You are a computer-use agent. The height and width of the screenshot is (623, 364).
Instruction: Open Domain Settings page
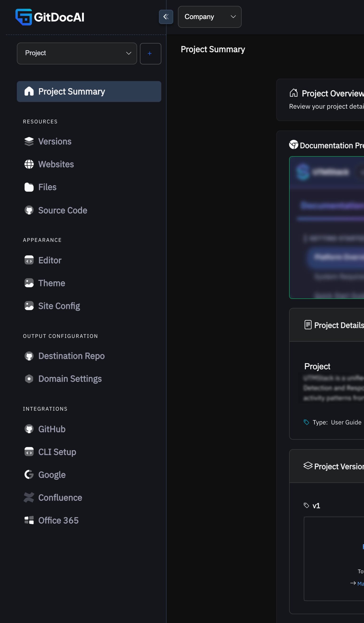click(70, 379)
